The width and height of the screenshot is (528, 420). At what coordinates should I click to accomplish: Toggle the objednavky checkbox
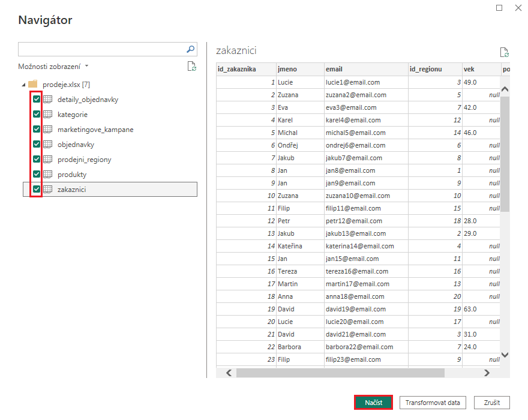click(36, 144)
